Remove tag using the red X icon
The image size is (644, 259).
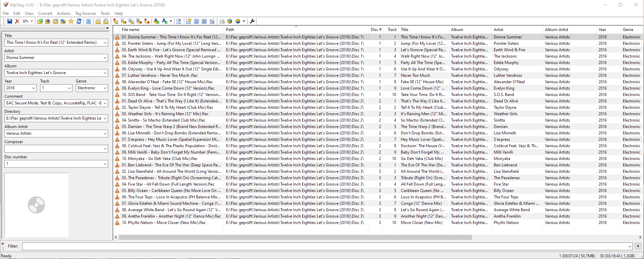point(17,21)
